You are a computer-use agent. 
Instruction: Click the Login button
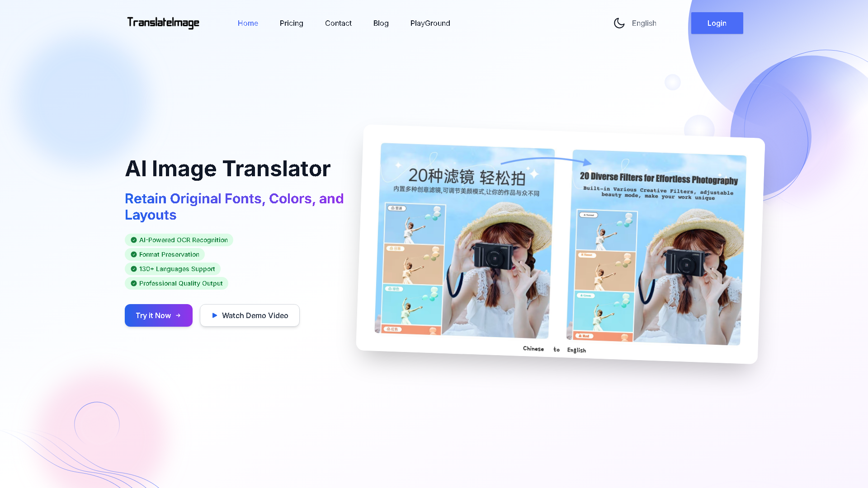coord(717,23)
